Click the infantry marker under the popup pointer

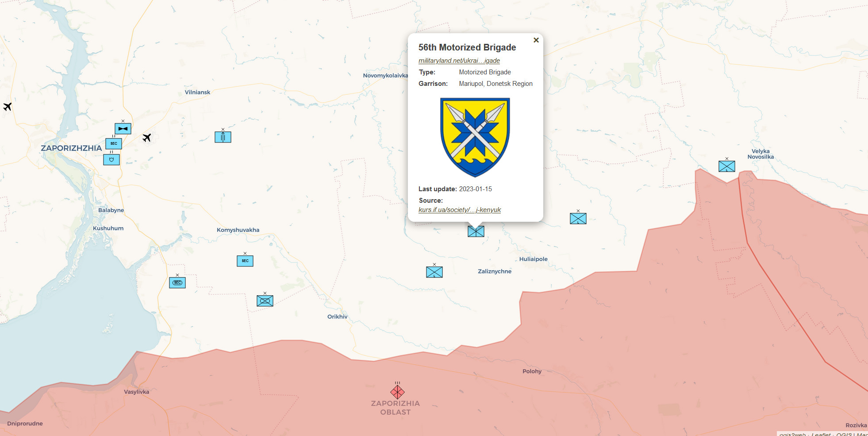[x=476, y=231]
